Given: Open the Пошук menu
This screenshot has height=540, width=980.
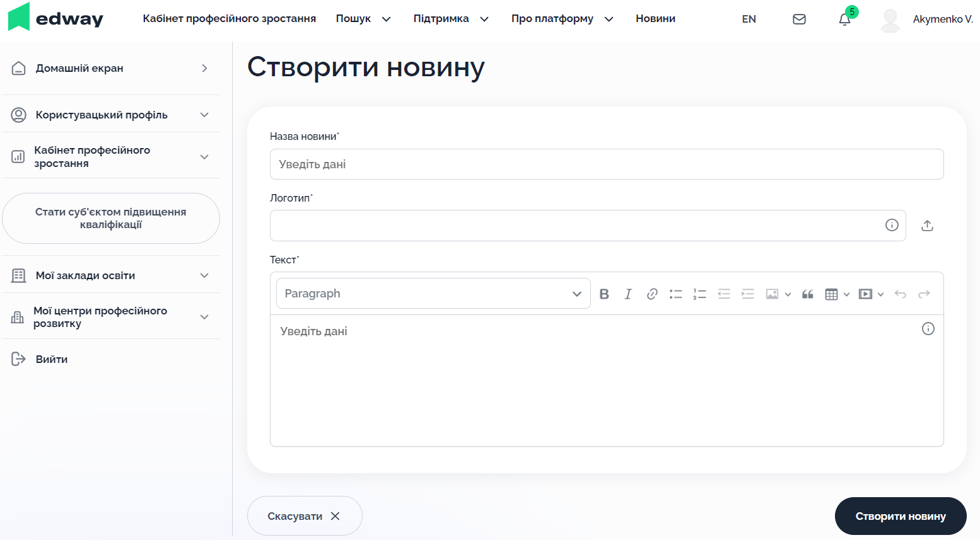Looking at the screenshot, I should pyautogui.click(x=363, y=19).
